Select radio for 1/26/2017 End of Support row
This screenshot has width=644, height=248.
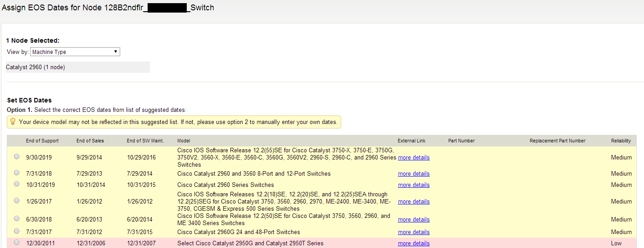tap(17, 200)
